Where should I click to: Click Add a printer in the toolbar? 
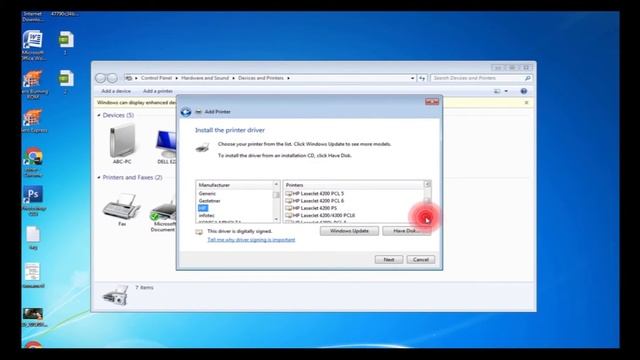[158, 91]
